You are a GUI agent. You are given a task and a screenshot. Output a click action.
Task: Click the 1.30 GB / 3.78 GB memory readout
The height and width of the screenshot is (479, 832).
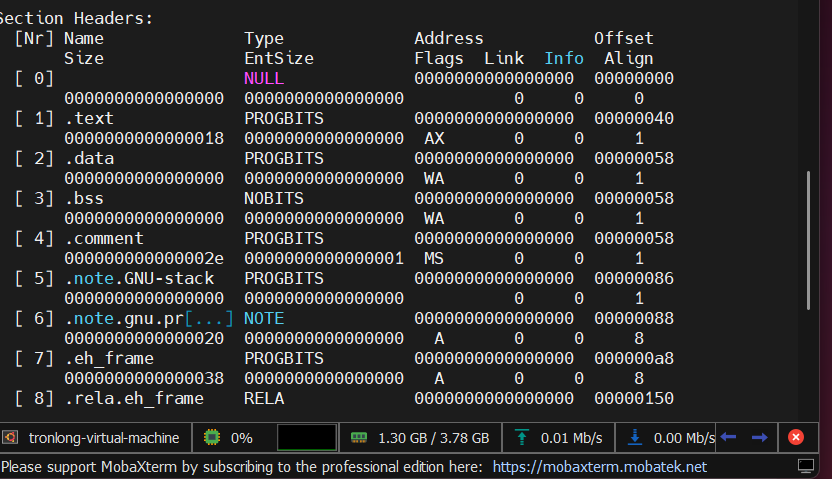pyautogui.click(x=434, y=438)
